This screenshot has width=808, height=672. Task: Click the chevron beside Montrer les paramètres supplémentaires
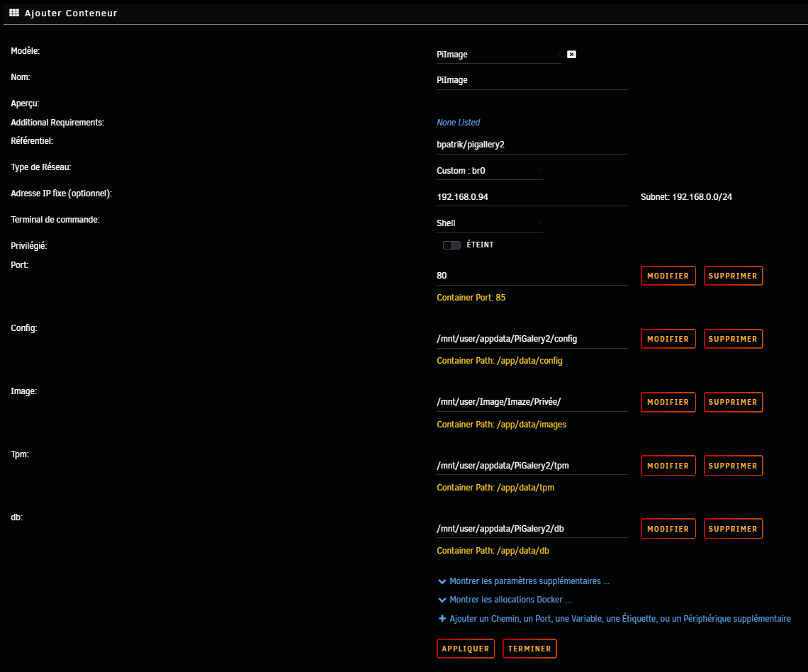coord(442,581)
